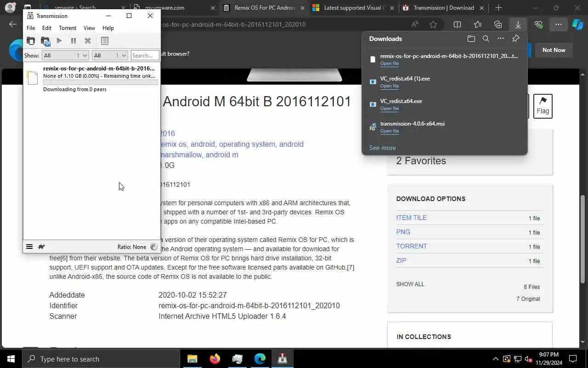Click SHOW ALL download files
The height and width of the screenshot is (368, 588).
(410, 284)
